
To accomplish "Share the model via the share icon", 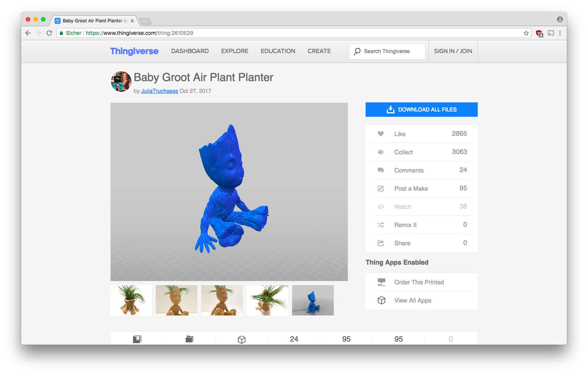I will (381, 243).
